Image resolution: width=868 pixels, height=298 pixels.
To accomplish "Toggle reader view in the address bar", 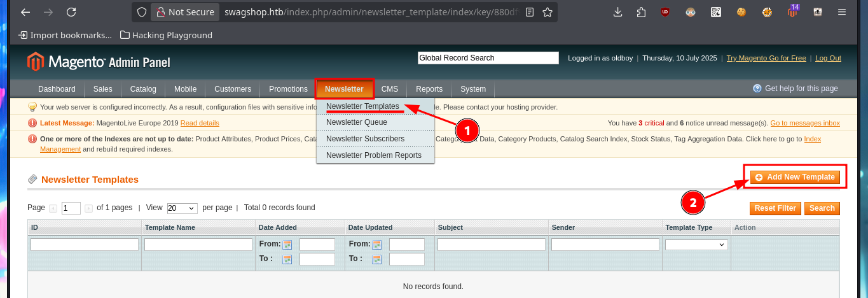I will 530,12.
